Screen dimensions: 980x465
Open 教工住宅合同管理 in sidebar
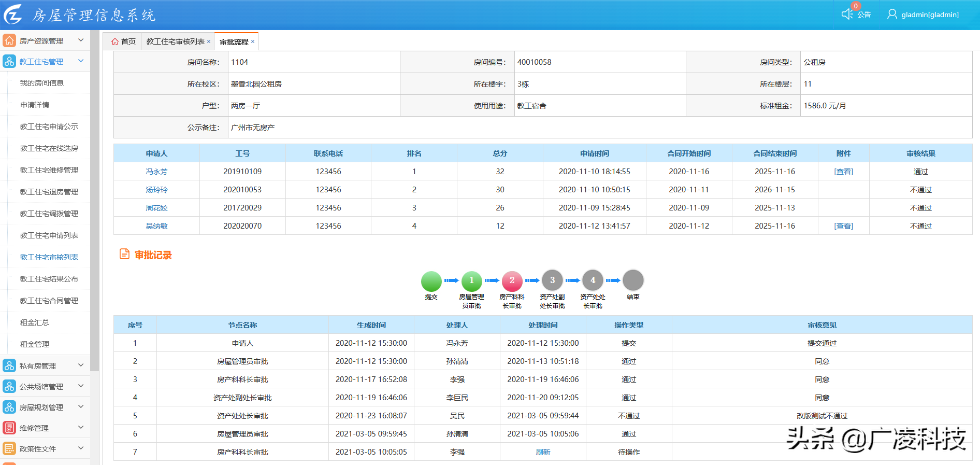pos(49,301)
